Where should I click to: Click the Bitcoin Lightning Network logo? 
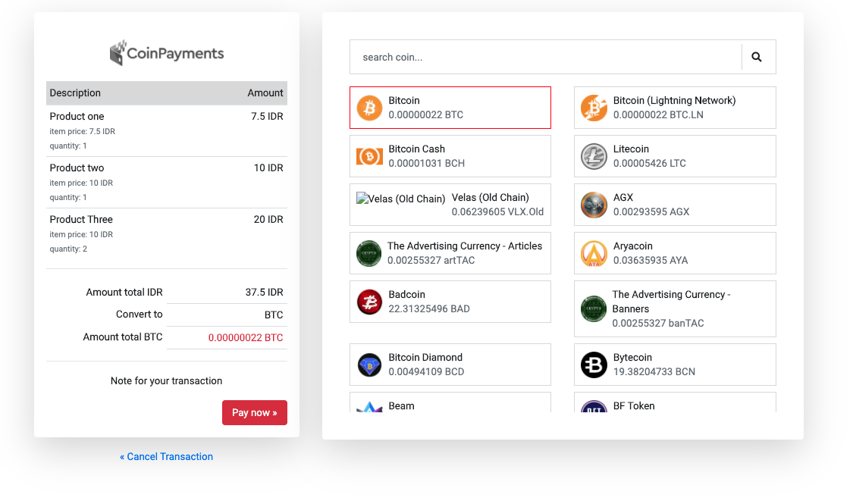tap(594, 108)
